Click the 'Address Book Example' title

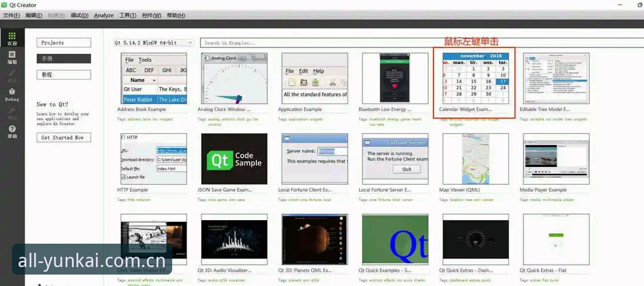(x=142, y=109)
